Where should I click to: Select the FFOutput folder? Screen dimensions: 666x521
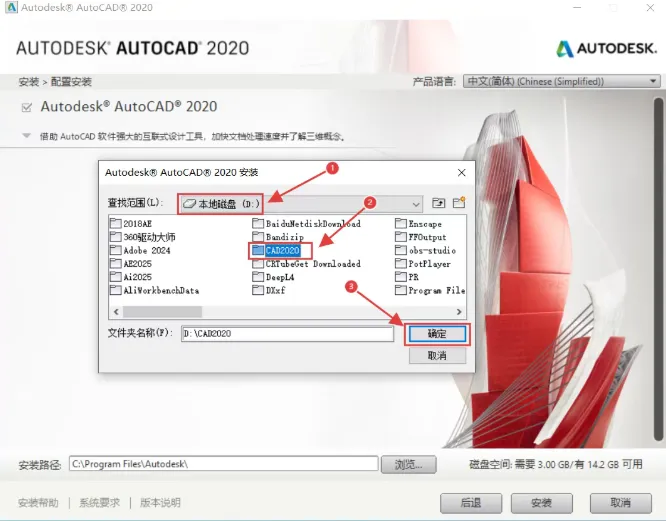[421, 237]
